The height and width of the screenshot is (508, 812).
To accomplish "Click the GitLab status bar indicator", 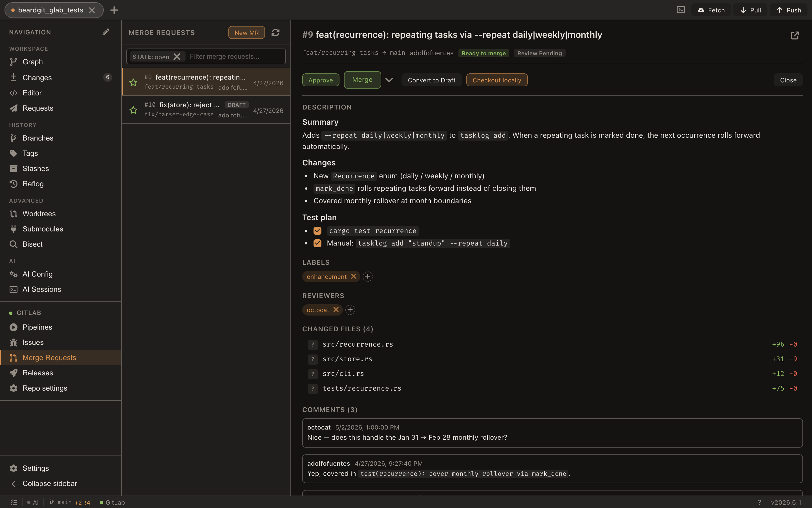I will pyautogui.click(x=112, y=502).
